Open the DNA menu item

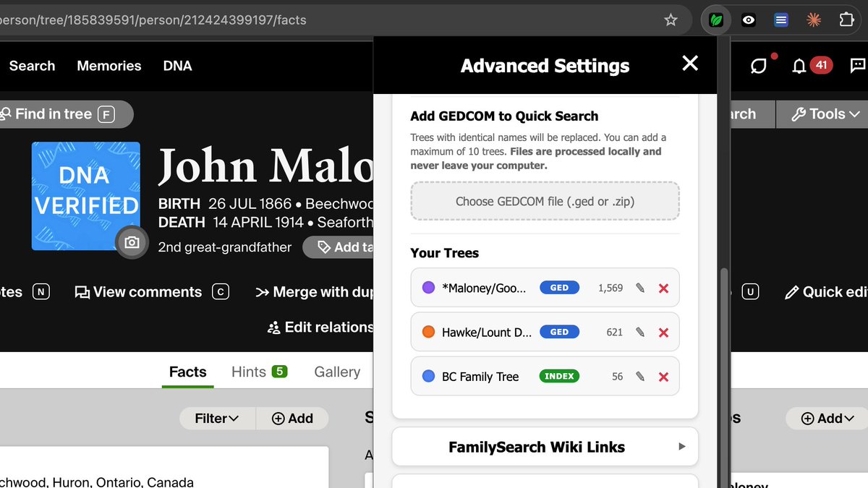[x=177, y=66]
